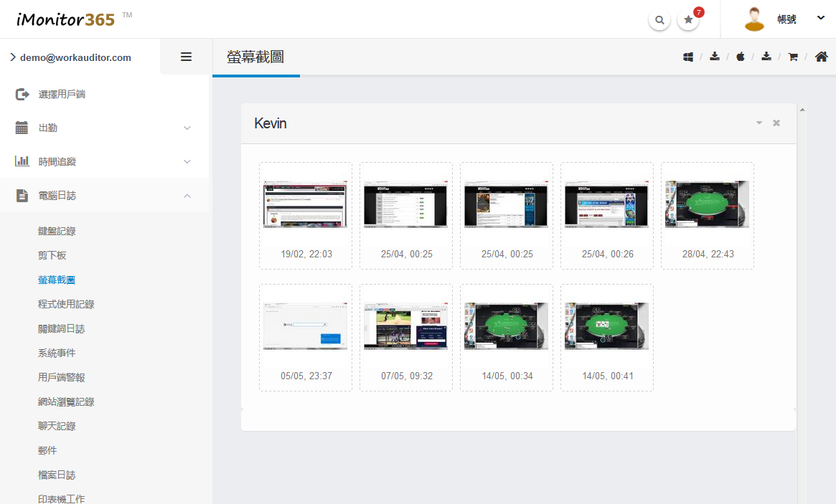Toggle the sidebar with hamburger button

(186, 56)
